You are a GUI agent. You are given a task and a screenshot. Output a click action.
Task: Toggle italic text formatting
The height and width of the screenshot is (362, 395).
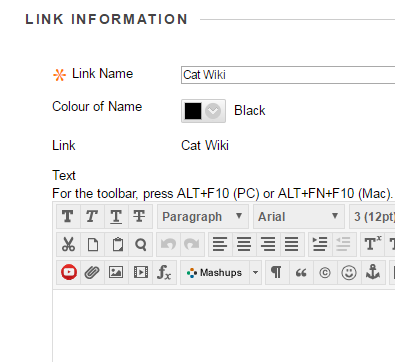click(92, 217)
